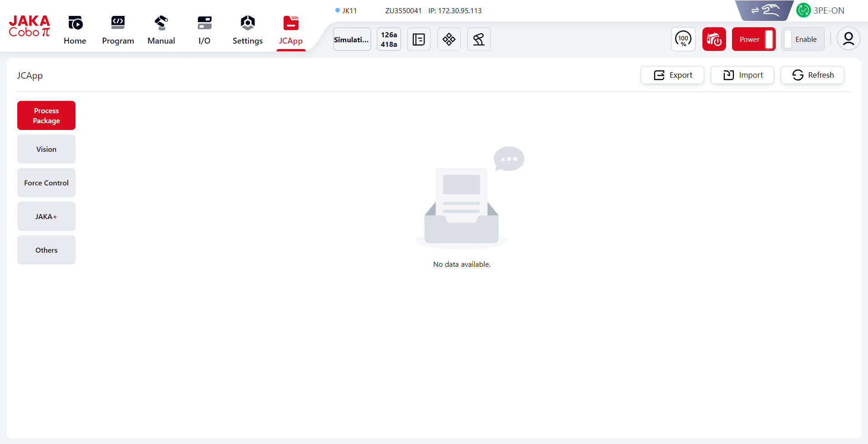
Task: Click the log/notes panel icon
Action: click(419, 40)
